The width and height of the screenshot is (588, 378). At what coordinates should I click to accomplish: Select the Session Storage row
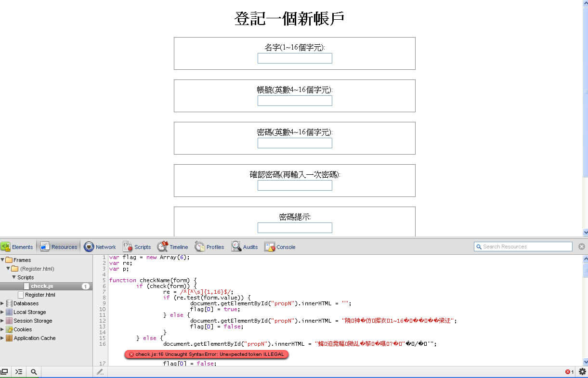pyautogui.click(x=46, y=321)
